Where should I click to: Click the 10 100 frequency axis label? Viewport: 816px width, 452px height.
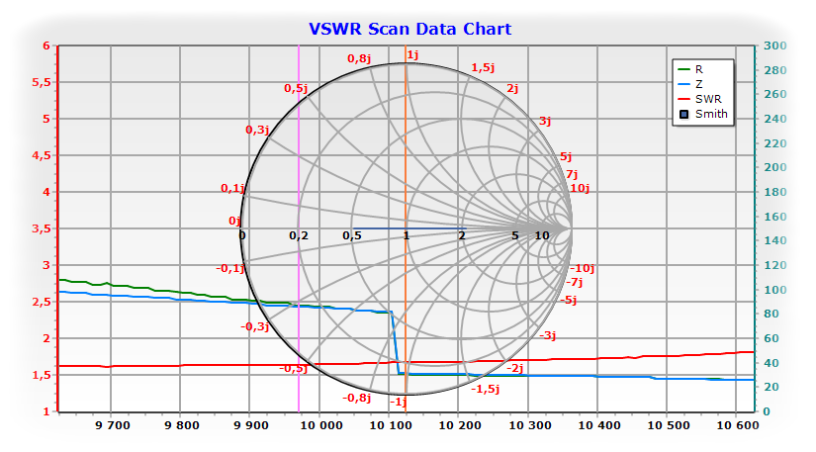[391, 425]
